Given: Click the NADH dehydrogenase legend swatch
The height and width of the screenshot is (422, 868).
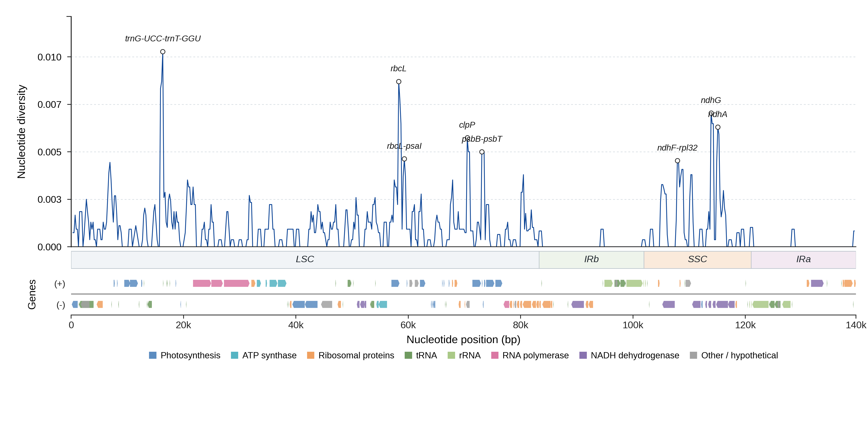Looking at the screenshot, I should click(x=583, y=355).
